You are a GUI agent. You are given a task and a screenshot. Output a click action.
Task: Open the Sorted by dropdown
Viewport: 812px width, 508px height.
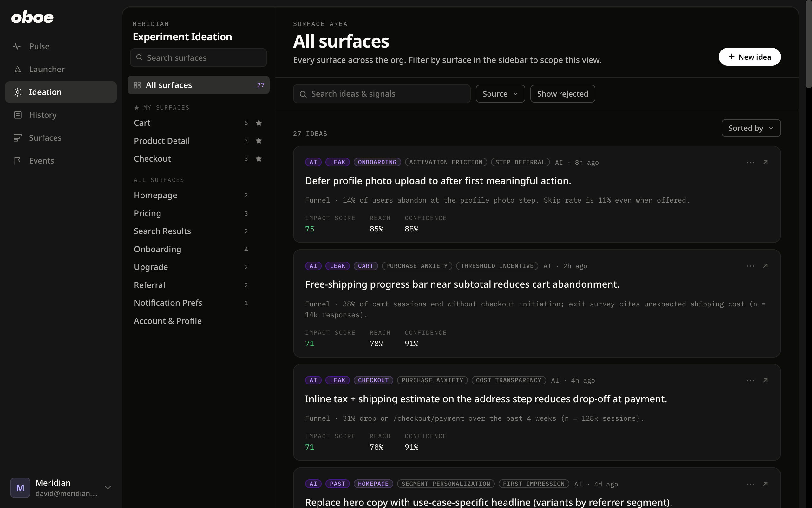[x=751, y=128]
